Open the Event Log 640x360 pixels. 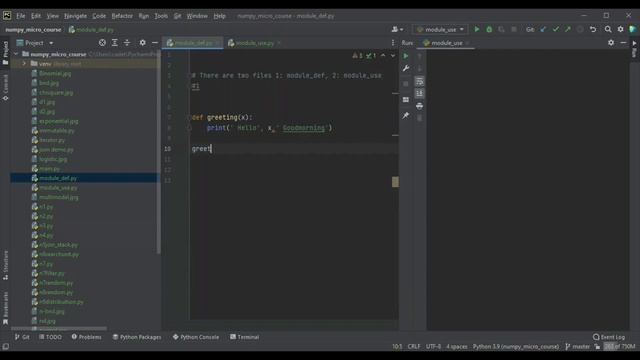pyautogui.click(x=609, y=337)
